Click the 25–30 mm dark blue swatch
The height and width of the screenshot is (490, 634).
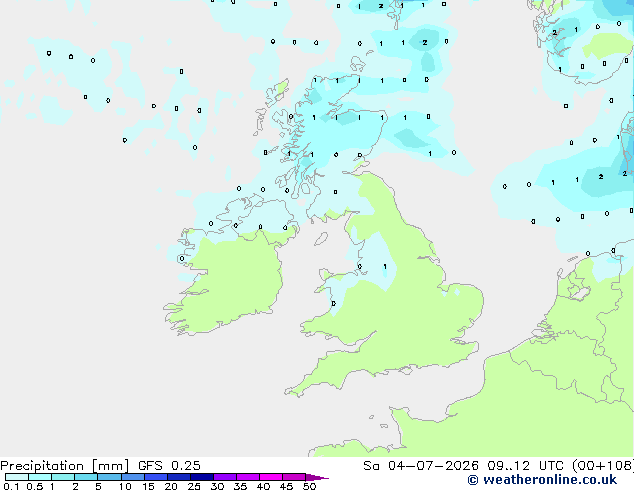(201, 477)
